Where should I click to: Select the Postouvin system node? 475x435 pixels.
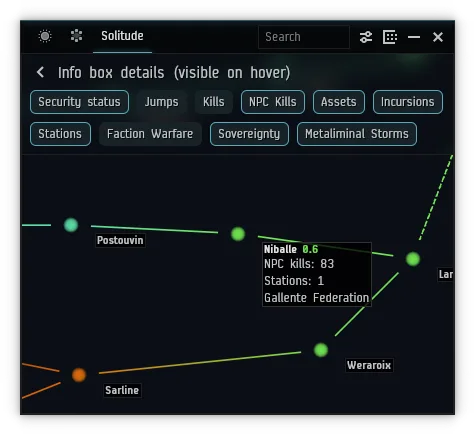71,225
